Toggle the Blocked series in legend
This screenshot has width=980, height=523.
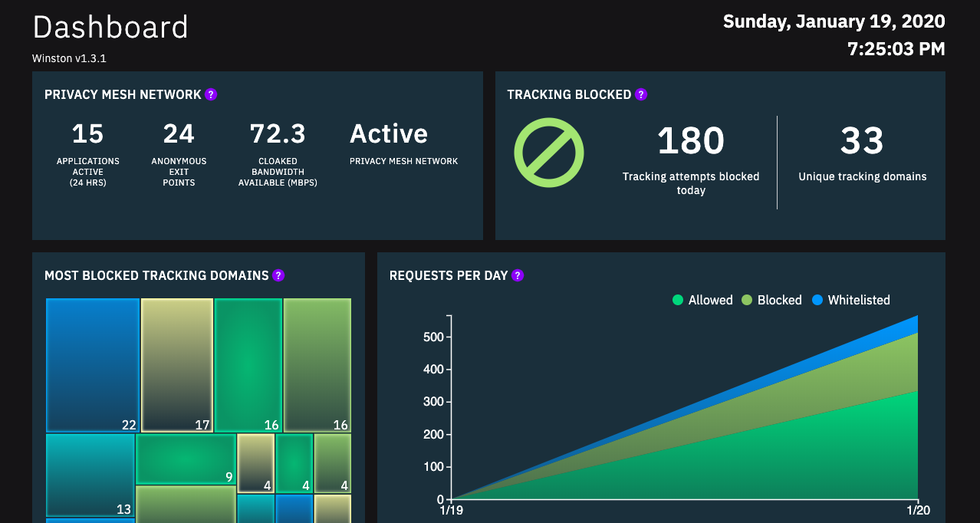pyautogui.click(x=771, y=300)
